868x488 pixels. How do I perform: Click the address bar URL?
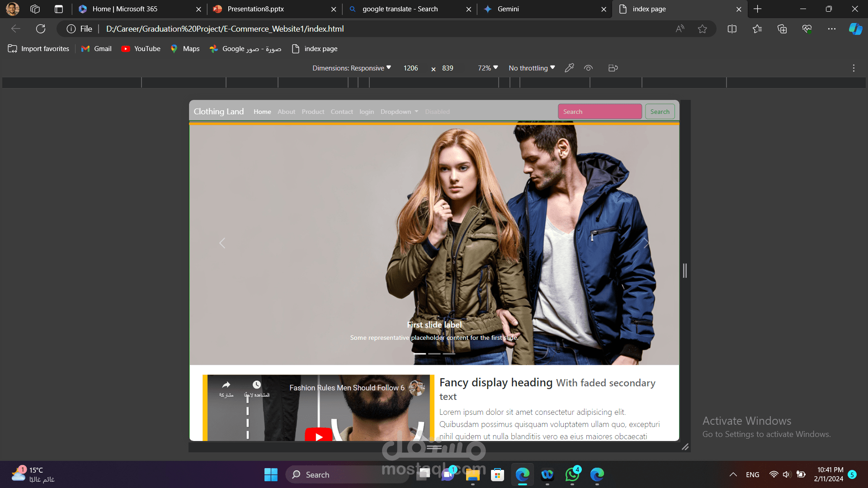(225, 29)
